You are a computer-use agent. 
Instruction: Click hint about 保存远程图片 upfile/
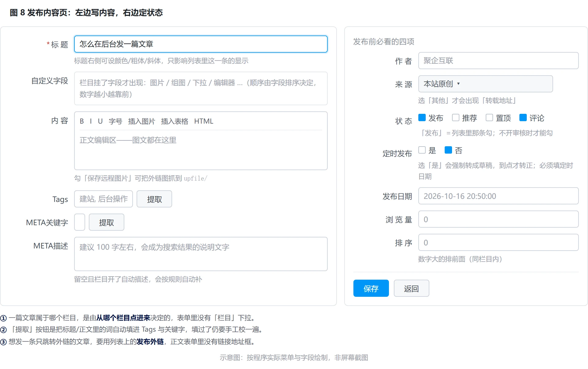[141, 178]
